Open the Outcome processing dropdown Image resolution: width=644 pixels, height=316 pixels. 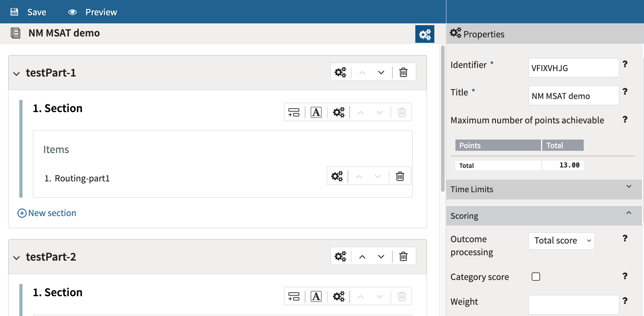point(561,241)
